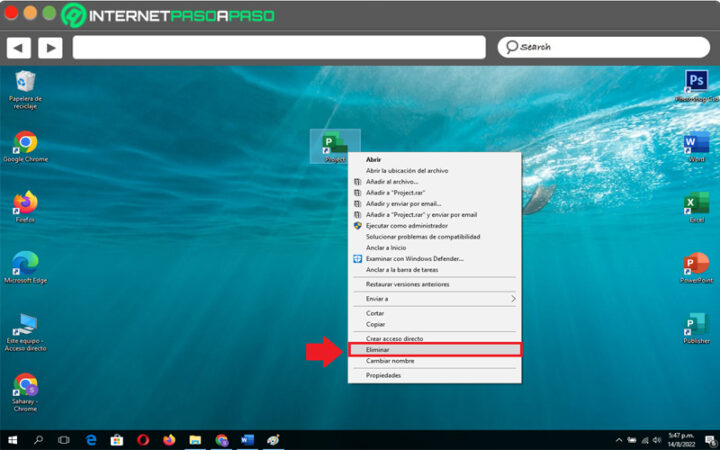Show hidden system tray icons
The image size is (720, 450).
click(x=619, y=440)
